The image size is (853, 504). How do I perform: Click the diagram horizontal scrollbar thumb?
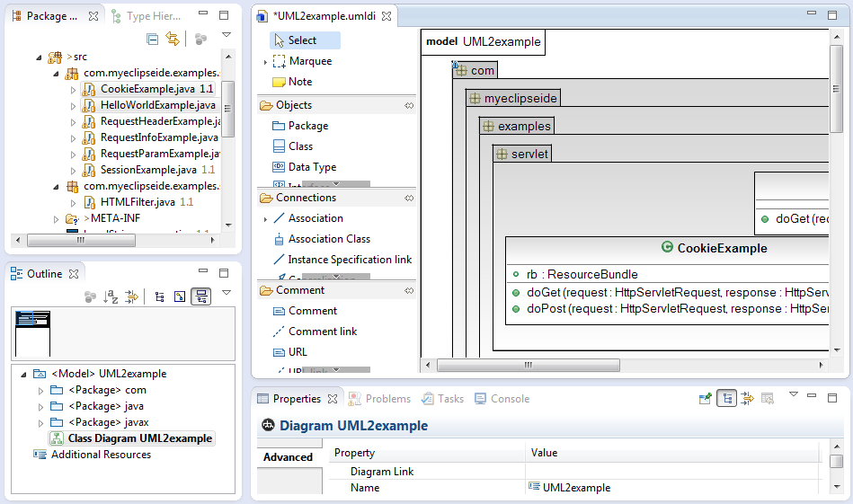[x=529, y=366]
